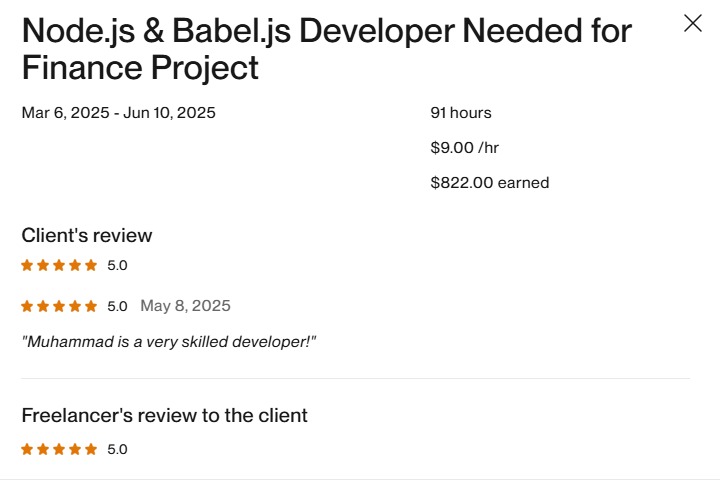The width and height of the screenshot is (720, 481).
Task: Click the 5.0 score under Client's review heading
Action: [x=117, y=266]
